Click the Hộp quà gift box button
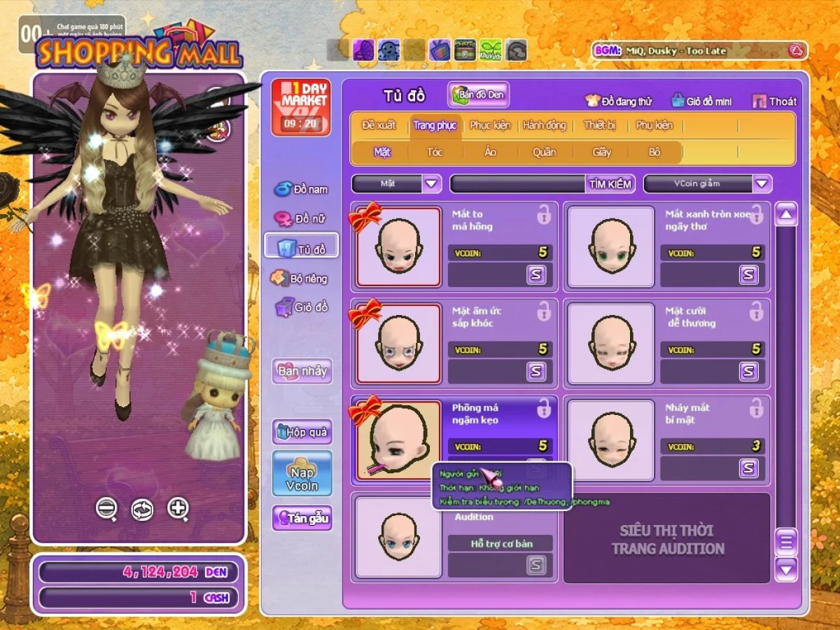The image size is (840, 630). point(302,432)
